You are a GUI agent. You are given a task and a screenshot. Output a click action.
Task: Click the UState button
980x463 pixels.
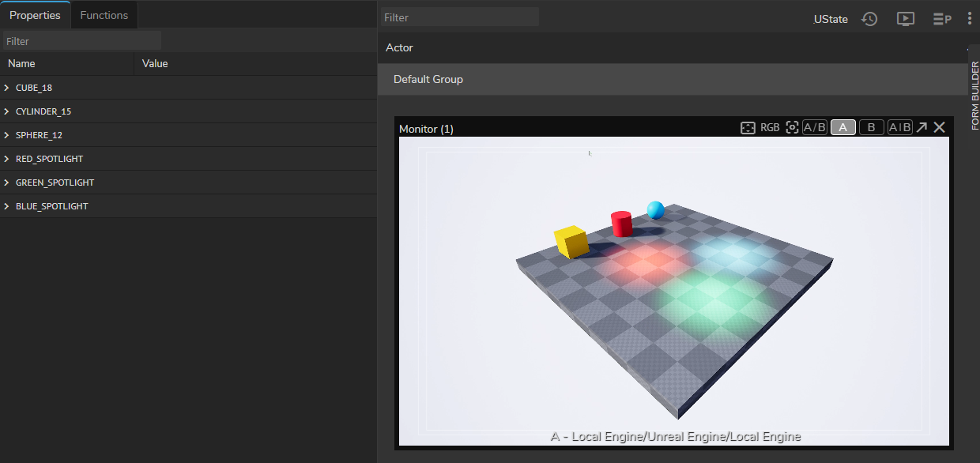click(831, 19)
